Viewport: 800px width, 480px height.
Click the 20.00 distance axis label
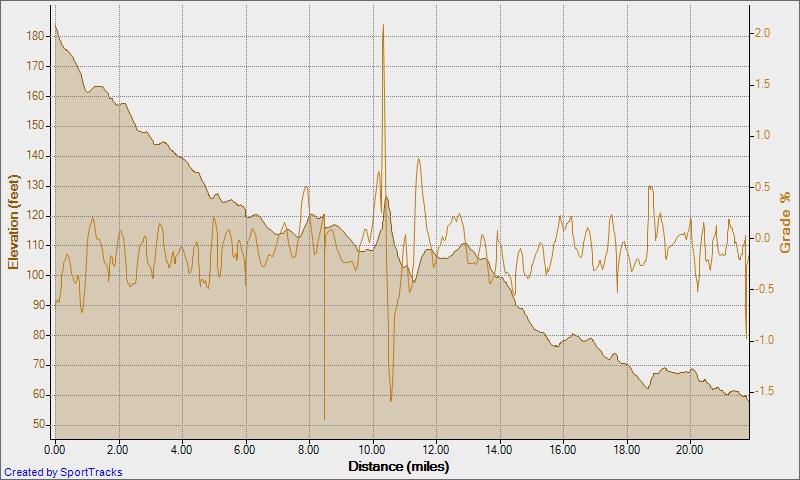pos(690,450)
